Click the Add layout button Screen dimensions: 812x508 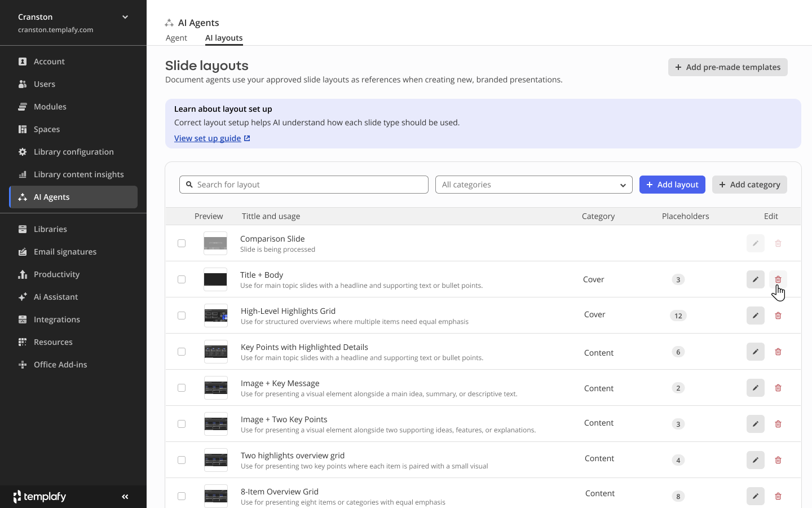pyautogui.click(x=672, y=185)
